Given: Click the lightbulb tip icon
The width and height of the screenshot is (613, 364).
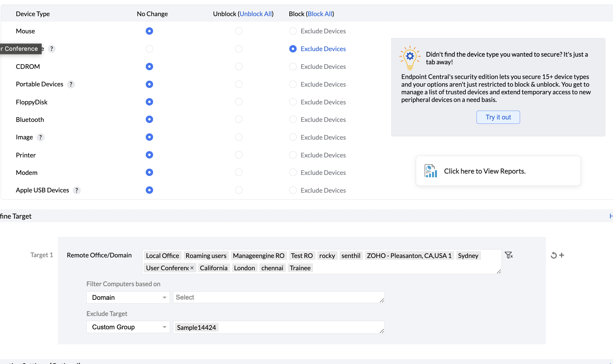Looking at the screenshot, I should (410, 58).
